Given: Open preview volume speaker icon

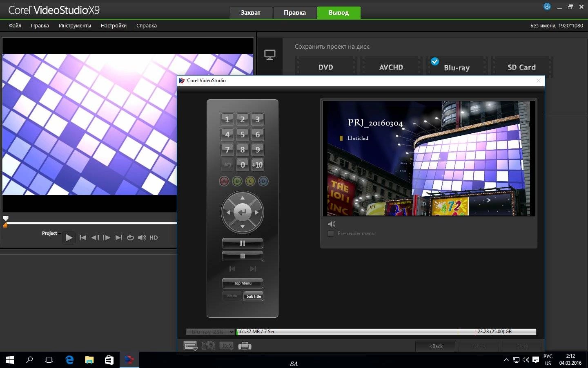Looking at the screenshot, I should pyautogui.click(x=142, y=238).
